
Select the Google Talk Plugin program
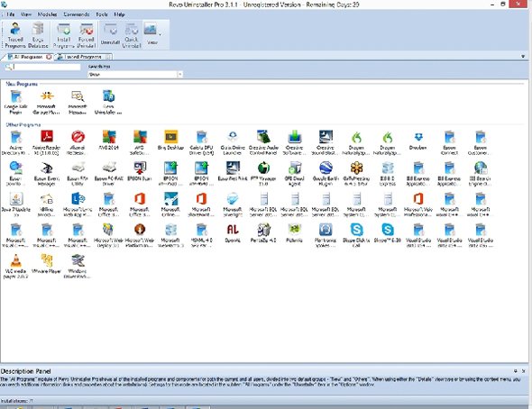[x=15, y=102]
